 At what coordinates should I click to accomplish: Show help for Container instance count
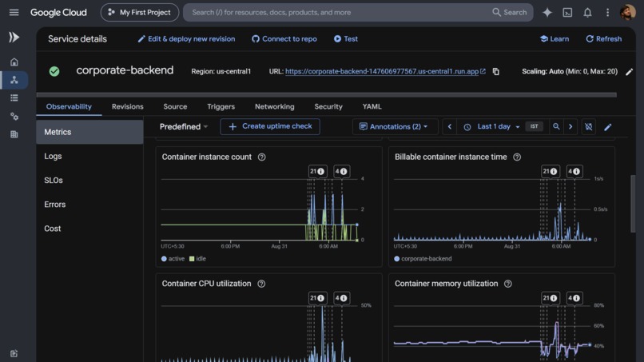[261, 157]
